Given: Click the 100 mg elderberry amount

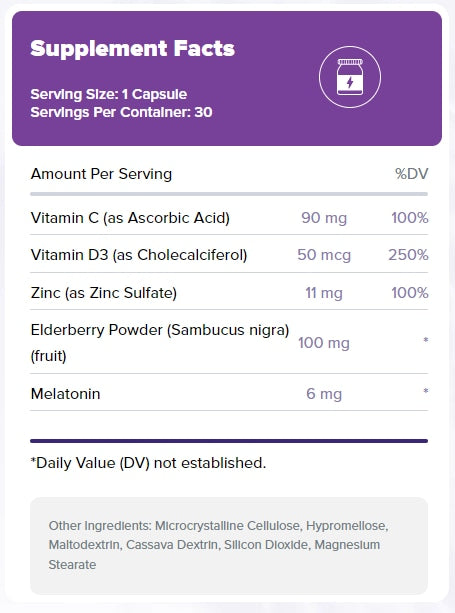Looking at the screenshot, I should (324, 343).
